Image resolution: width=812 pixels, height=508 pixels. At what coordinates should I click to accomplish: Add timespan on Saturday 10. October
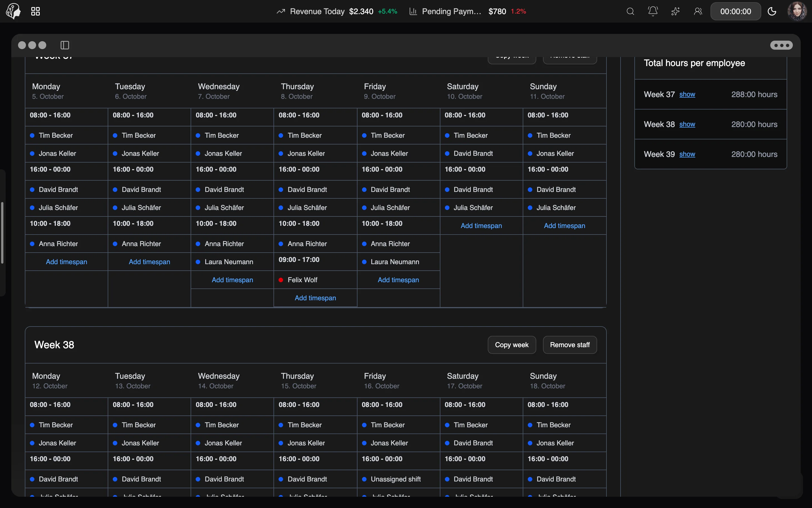(x=481, y=226)
